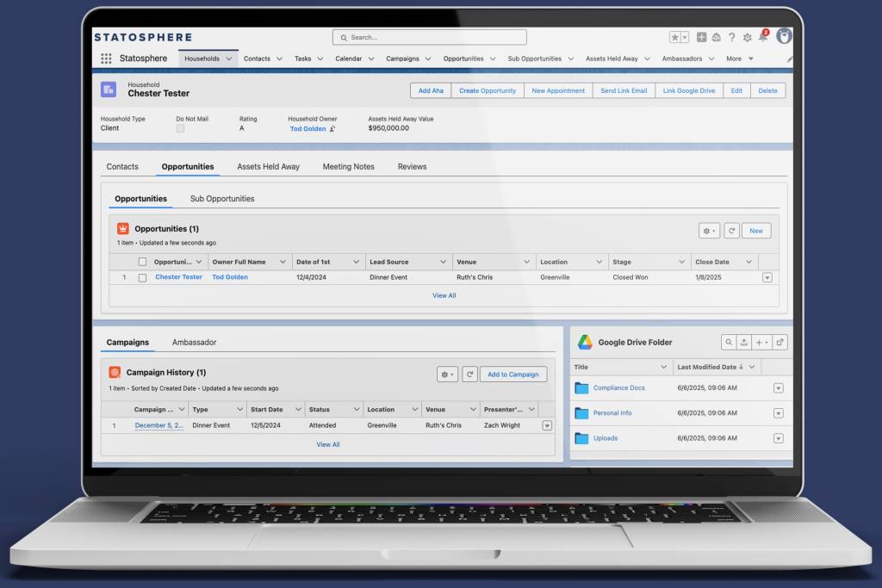Switch to the Meeting Notes tab
This screenshot has height=588, width=882.
pos(348,166)
